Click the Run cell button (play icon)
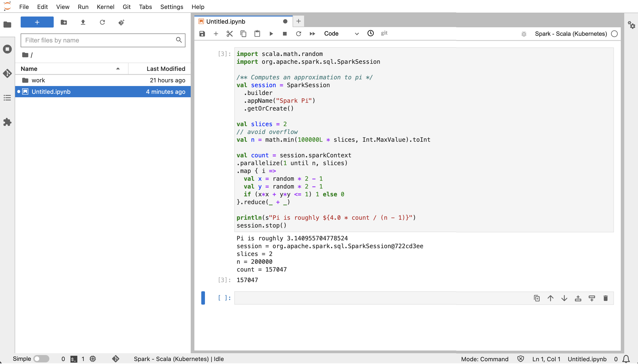The width and height of the screenshot is (638, 364). tap(270, 33)
